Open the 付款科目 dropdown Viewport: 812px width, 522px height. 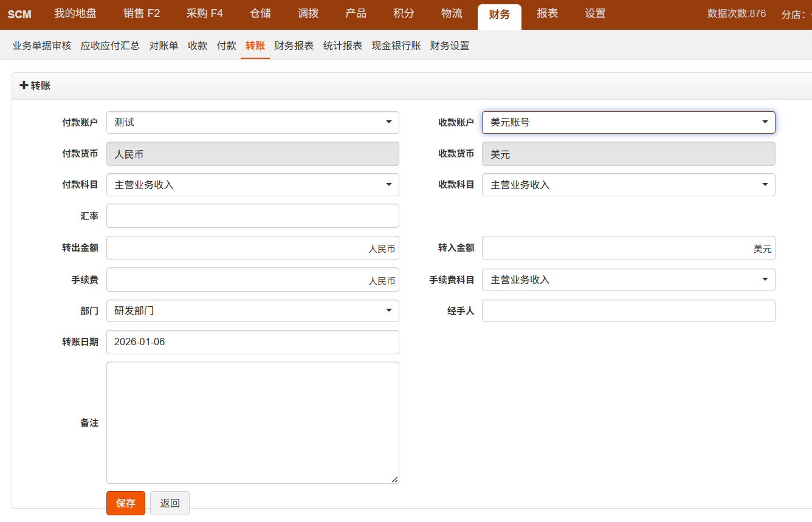[x=252, y=185]
